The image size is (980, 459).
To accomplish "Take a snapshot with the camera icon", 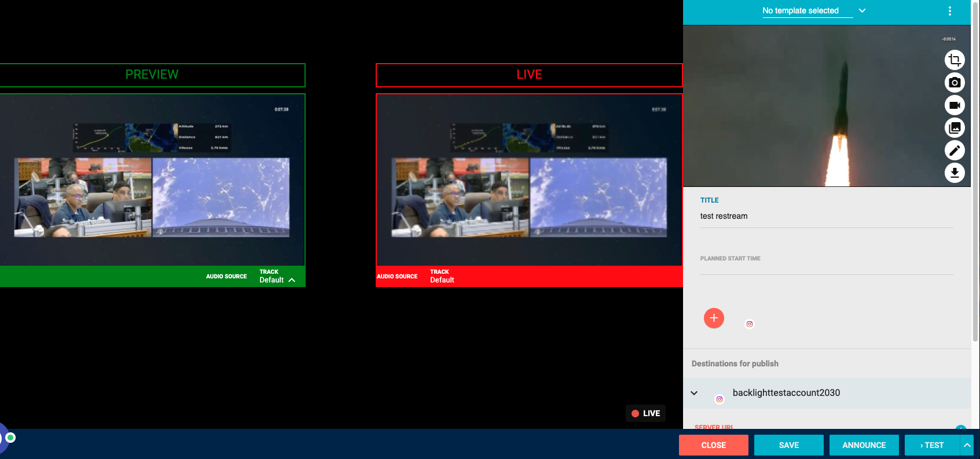I will (955, 83).
